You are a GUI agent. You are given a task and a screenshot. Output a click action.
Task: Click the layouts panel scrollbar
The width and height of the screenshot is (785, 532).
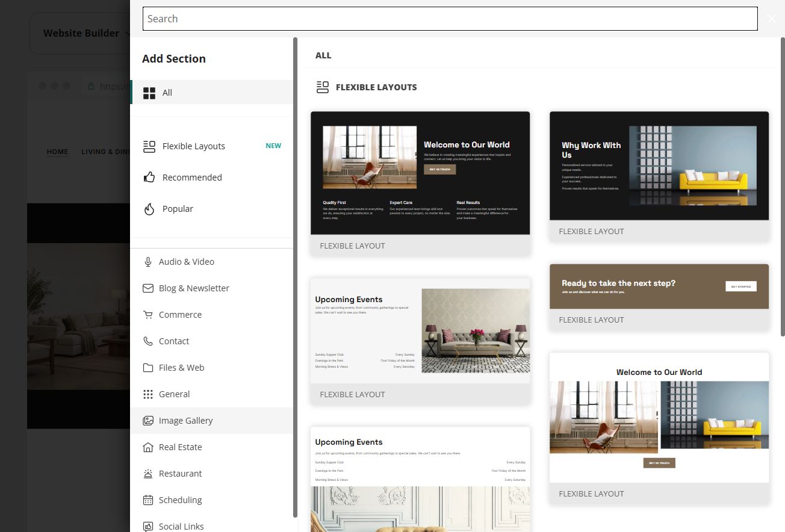coord(783,187)
